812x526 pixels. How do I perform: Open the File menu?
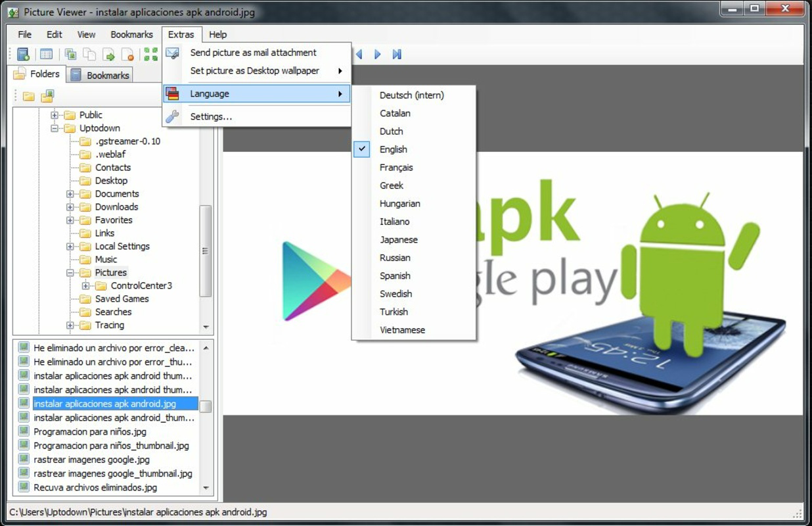24,35
